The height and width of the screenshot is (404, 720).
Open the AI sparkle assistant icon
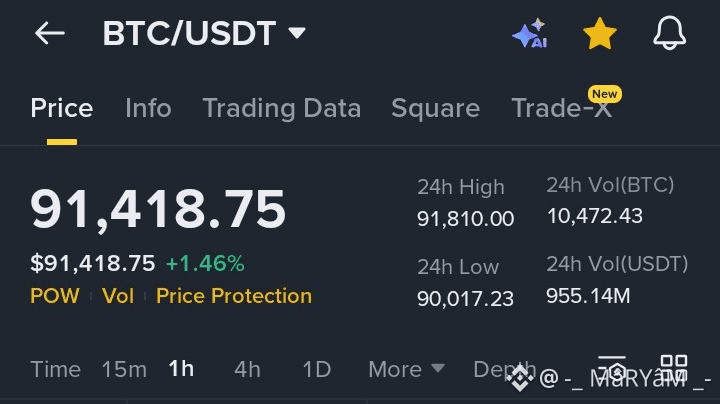click(x=530, y=33)
